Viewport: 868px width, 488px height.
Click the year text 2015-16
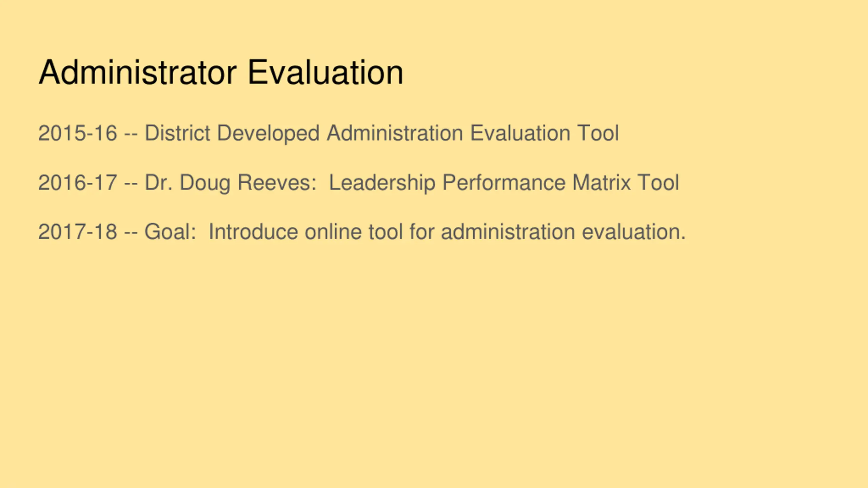click(x=78, y=133)
